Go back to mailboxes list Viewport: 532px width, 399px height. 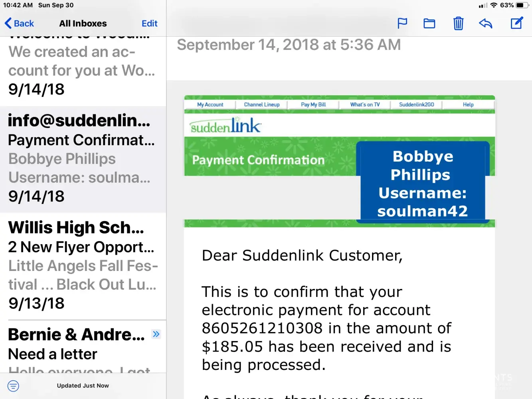point(19,24)
